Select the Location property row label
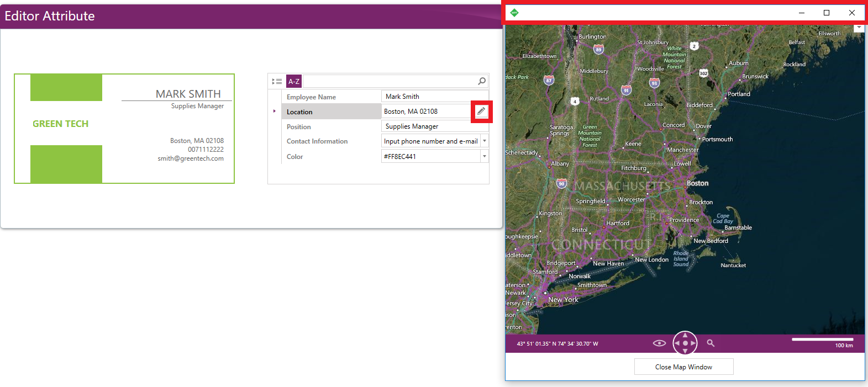Screen dimensions: 868x387 [299, 112]
